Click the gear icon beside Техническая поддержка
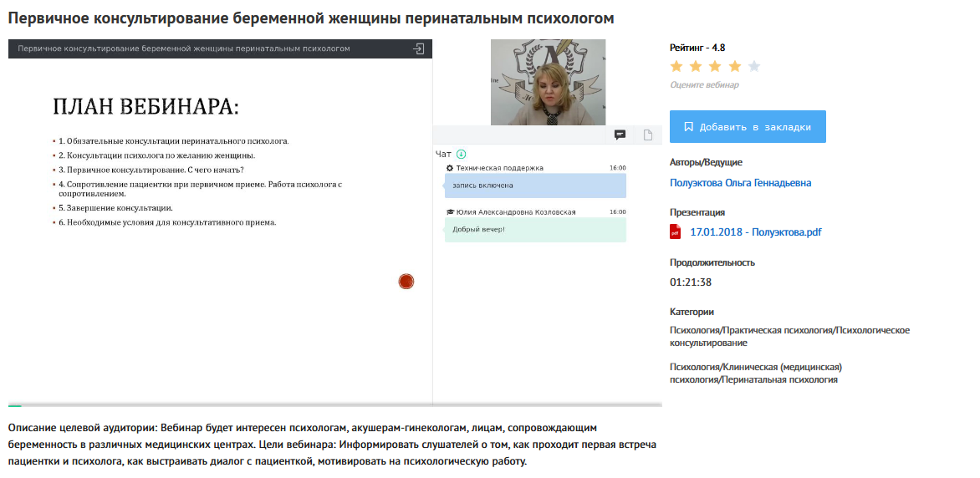The image size is (980, 478). coord(450,168)
